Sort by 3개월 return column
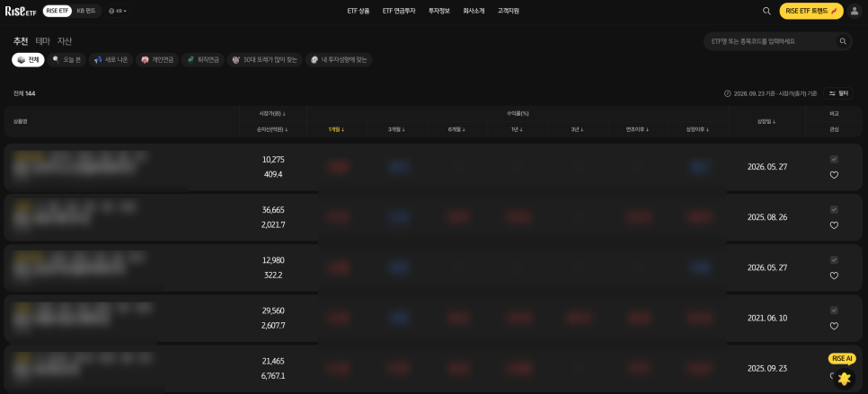 point(397,129)
